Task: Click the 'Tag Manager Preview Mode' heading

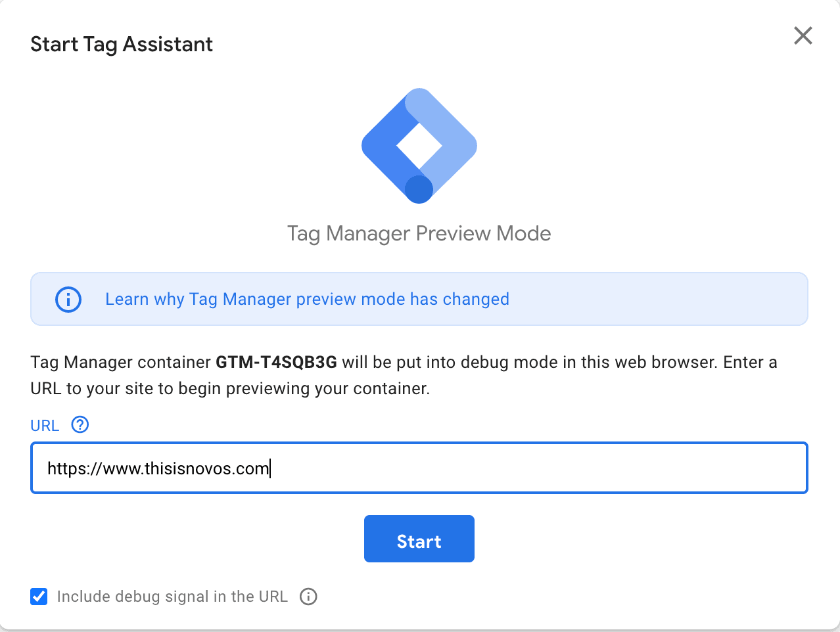Action: pyautogui.click(x=419, y=234)
